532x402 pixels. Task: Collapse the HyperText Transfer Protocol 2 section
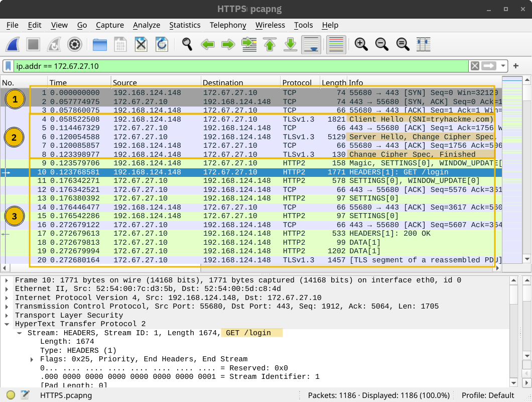click(6, 324)
